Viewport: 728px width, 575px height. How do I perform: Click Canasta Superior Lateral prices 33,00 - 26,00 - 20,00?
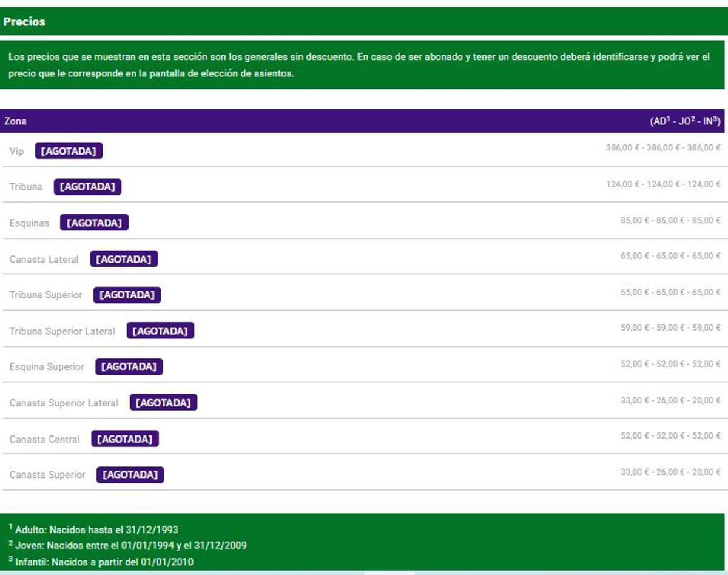pos(670,400)
